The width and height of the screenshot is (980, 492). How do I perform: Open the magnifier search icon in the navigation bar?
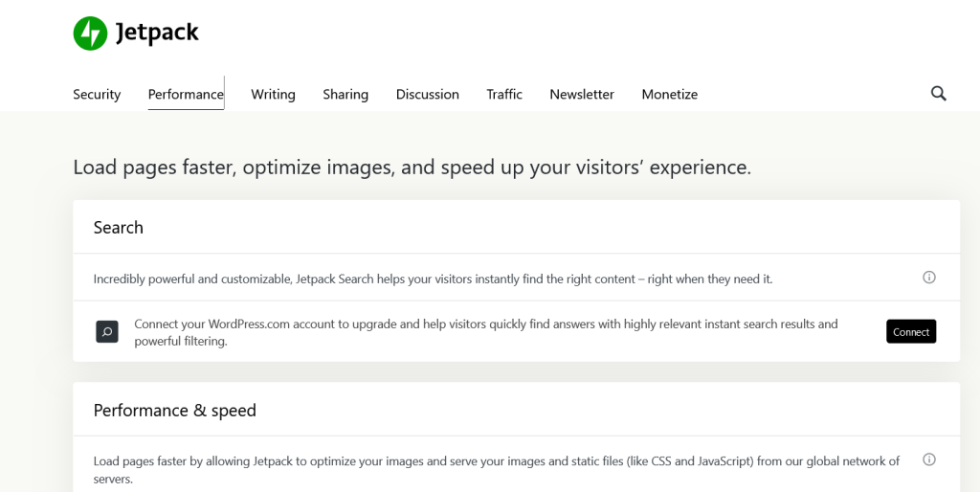coord(938,93)
